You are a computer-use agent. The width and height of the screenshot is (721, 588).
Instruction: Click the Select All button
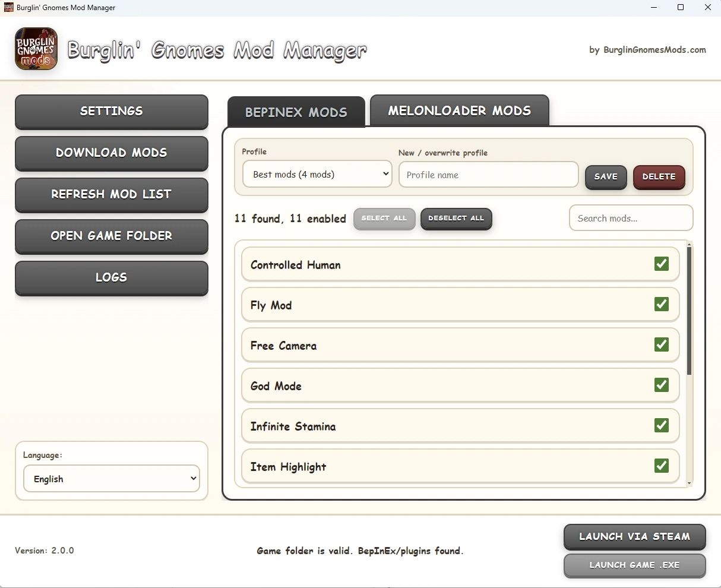(384, 219)
